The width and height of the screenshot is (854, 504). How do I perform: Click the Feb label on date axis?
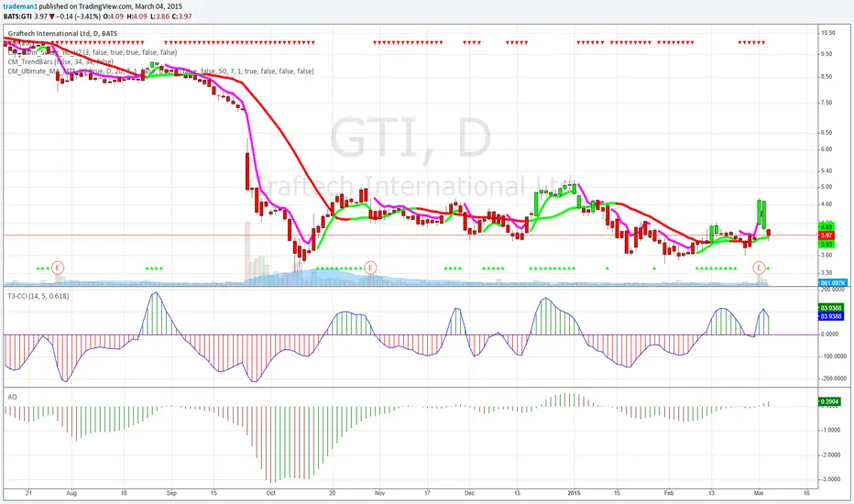point(669,493)
